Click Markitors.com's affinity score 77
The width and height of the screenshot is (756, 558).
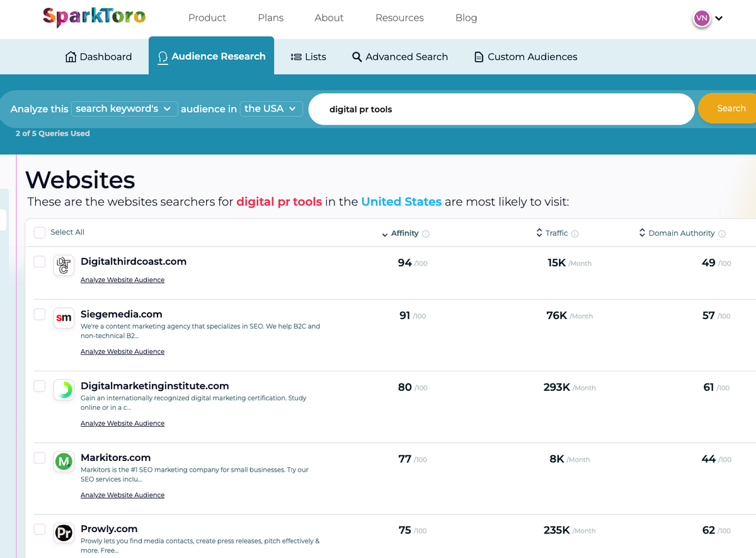click(x=405, y=459)
